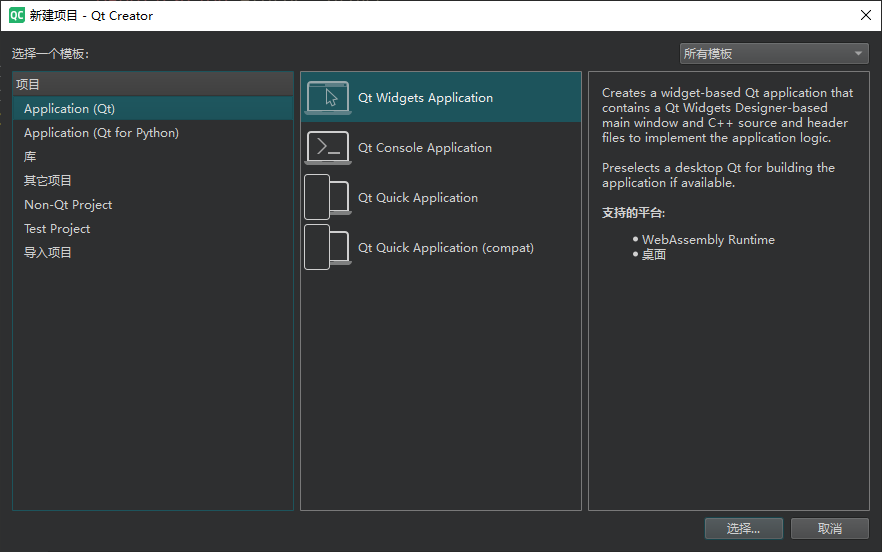
Task: Select the Non-Qt Project category
Action: (153, 205)
